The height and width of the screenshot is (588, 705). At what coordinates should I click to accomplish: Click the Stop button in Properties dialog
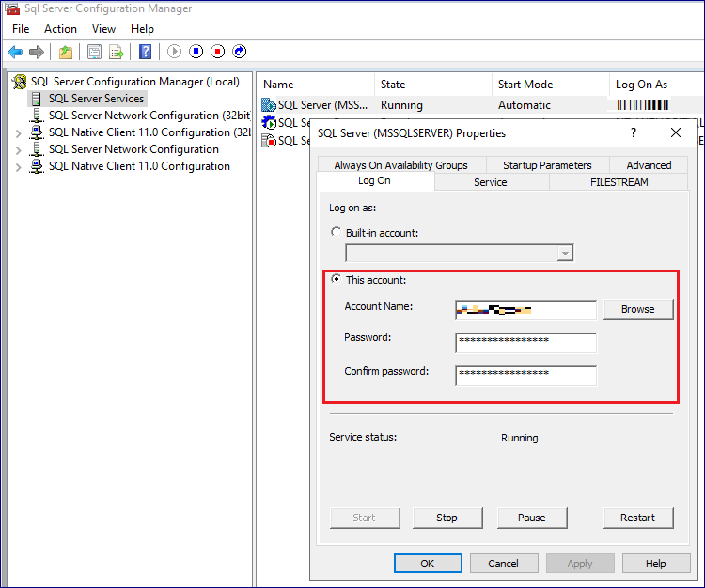446,518
